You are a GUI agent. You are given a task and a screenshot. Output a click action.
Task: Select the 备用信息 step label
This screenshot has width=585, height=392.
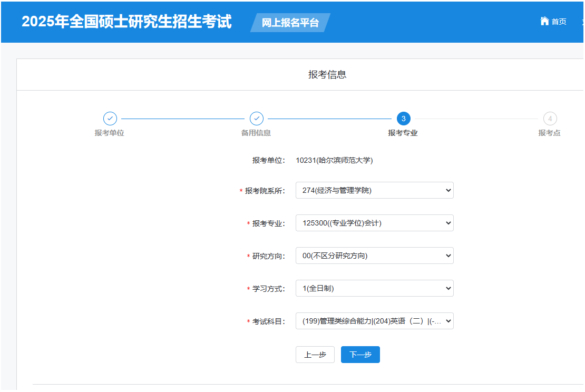256,133
